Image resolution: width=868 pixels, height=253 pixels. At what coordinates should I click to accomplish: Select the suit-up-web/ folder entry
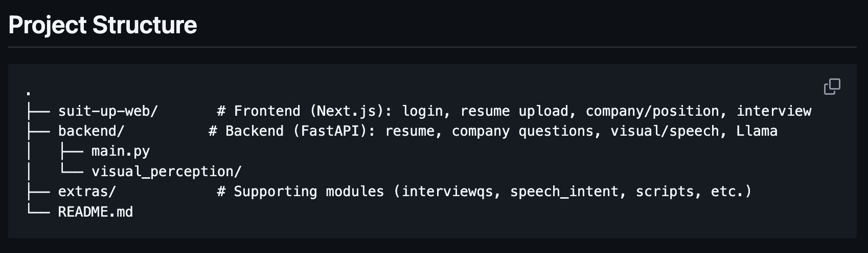108,111
